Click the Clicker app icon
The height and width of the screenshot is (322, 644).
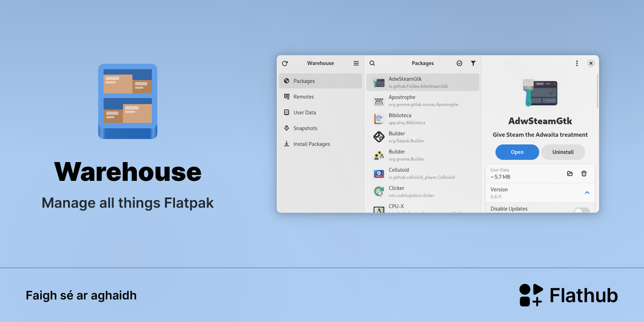pos(379,192)
